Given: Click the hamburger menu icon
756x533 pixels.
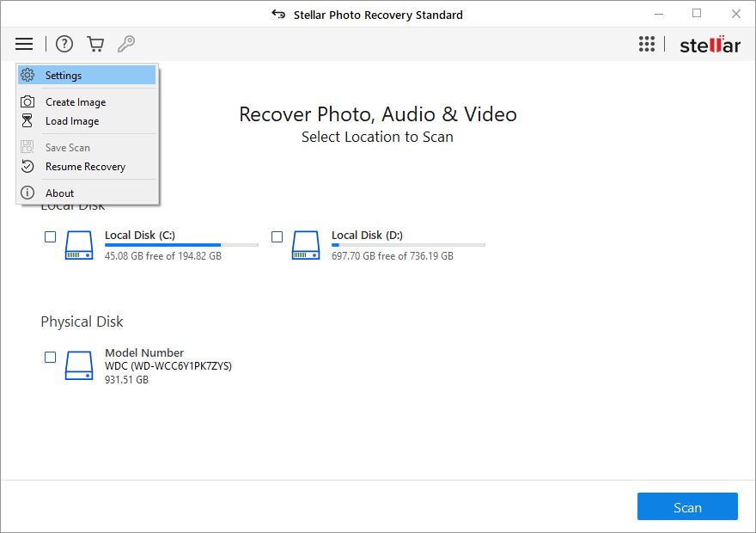Looking at the screenshot, I should point(24,44).
